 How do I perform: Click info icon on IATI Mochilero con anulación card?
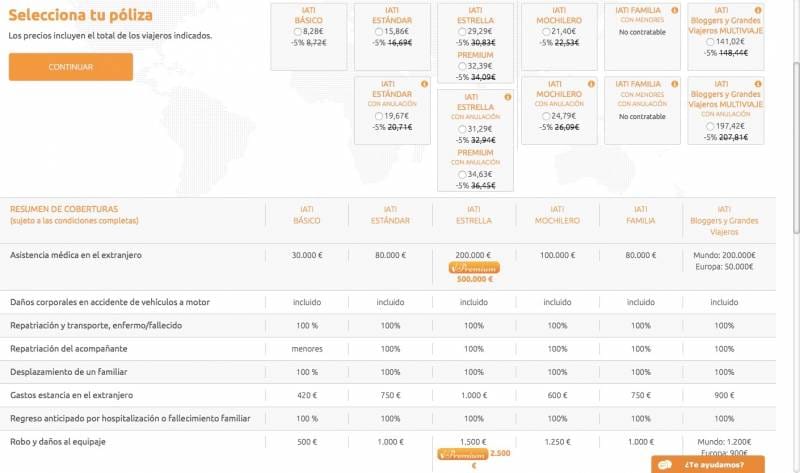point(591,84)
